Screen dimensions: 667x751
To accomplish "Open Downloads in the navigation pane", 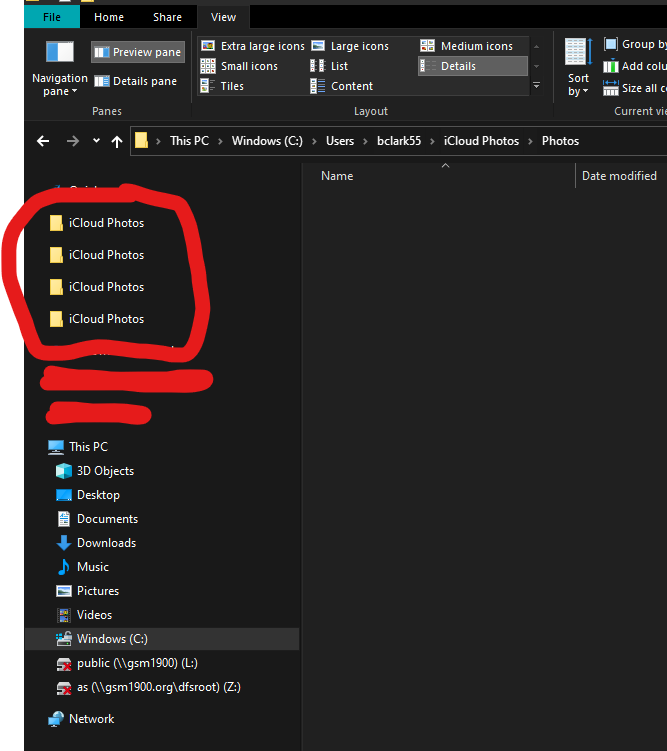I will click(x=96, y=543).
